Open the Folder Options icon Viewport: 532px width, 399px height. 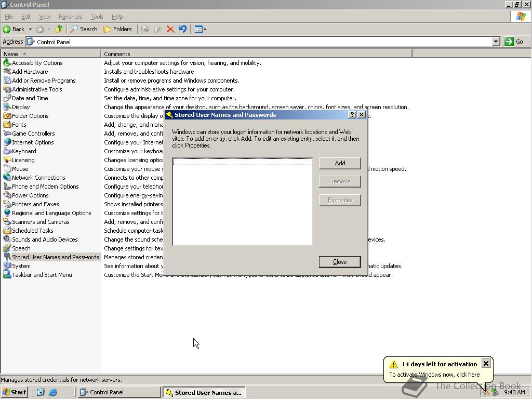(7, 116)
